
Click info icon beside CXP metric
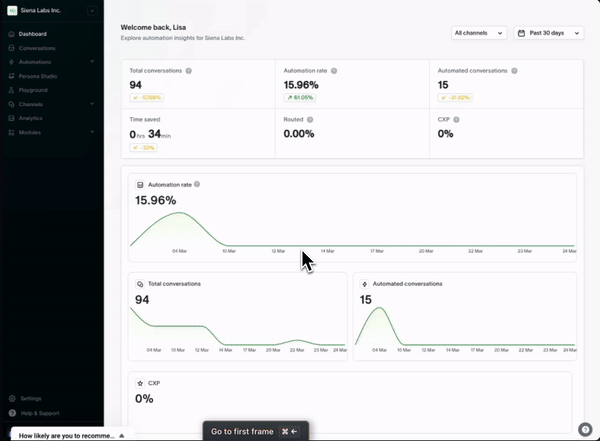[x=456, y=120]
